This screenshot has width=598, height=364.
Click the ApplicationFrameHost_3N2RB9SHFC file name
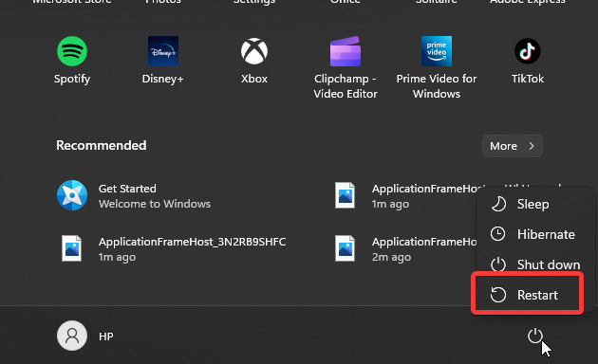pos(192,242)
